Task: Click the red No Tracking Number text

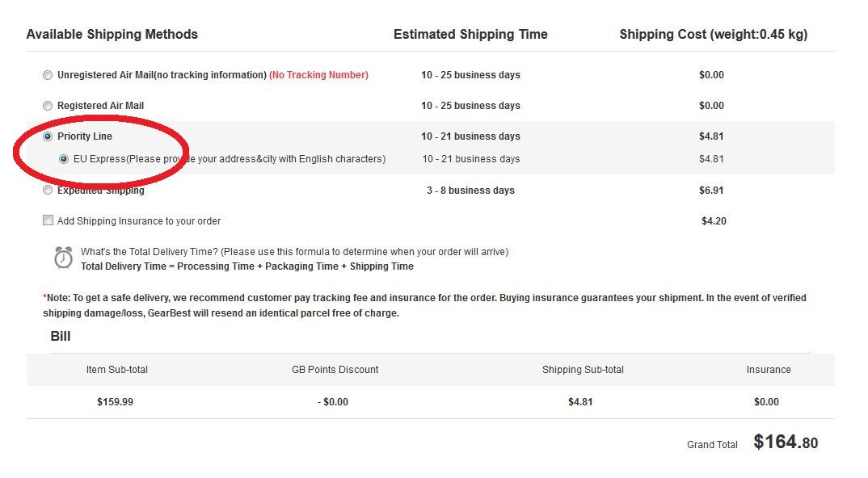Action: coord(319,75)
